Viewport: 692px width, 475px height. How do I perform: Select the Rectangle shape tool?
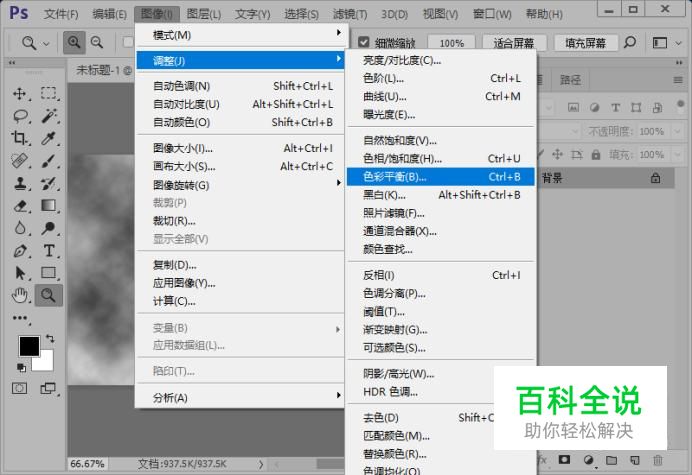pos(49,273)
